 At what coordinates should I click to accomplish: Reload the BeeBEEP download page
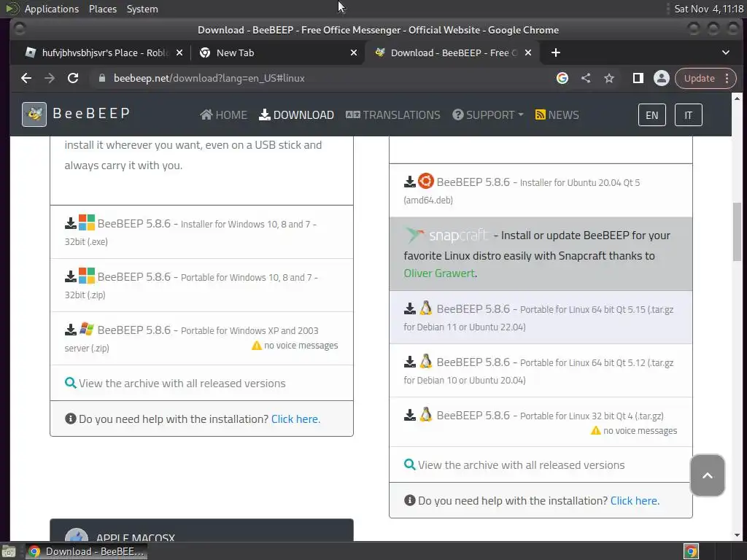[73, 78]
